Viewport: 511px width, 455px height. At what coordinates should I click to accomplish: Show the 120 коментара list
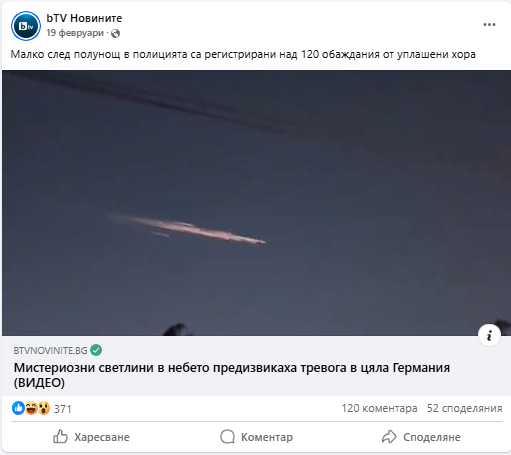(379, 408)
